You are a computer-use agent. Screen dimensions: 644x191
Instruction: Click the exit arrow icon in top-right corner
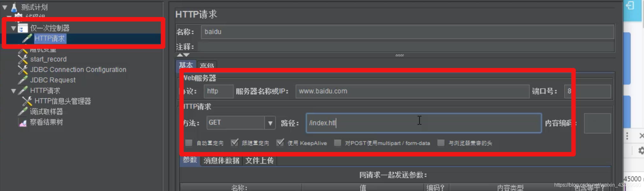click(630, 5)
